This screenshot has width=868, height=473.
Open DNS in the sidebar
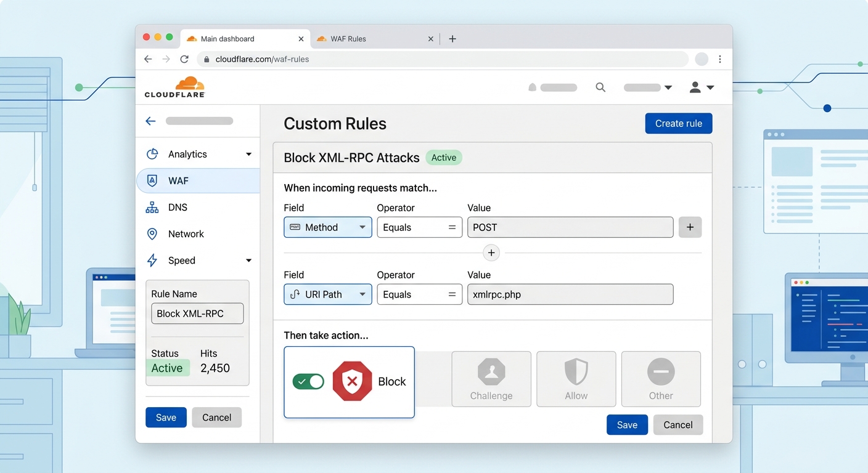pyautogui.click(x=199, y=208)
